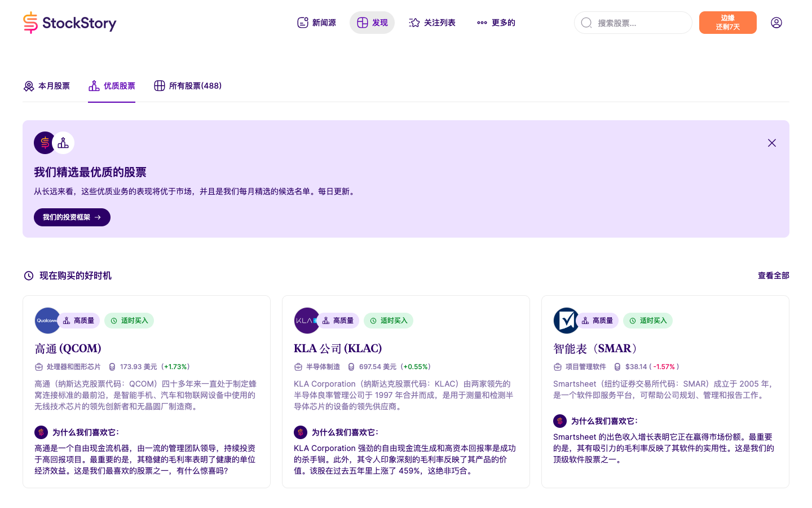This screenshot has height=508, width=812.
Task: Open the 所有股票(488) tab
Action: coord(188,86)
